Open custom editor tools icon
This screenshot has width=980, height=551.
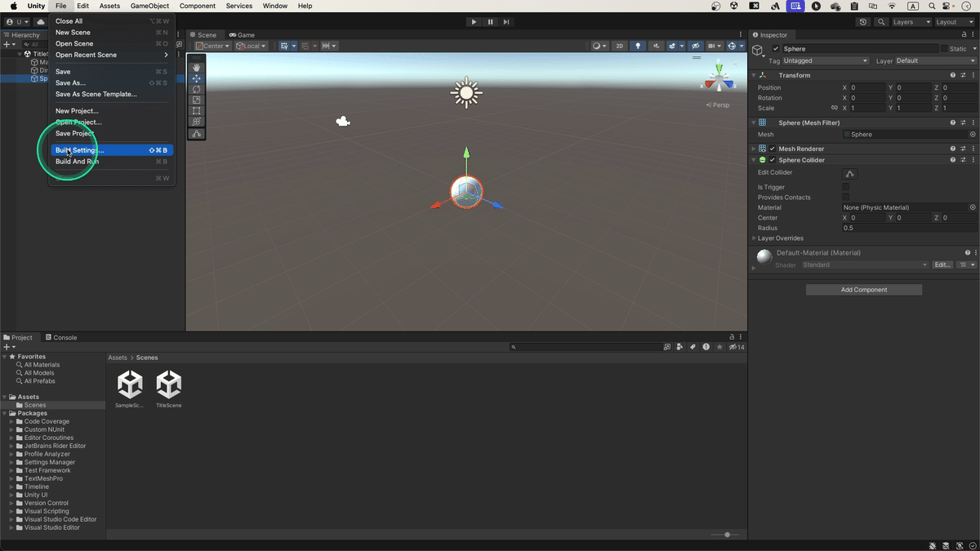(196, 133)
